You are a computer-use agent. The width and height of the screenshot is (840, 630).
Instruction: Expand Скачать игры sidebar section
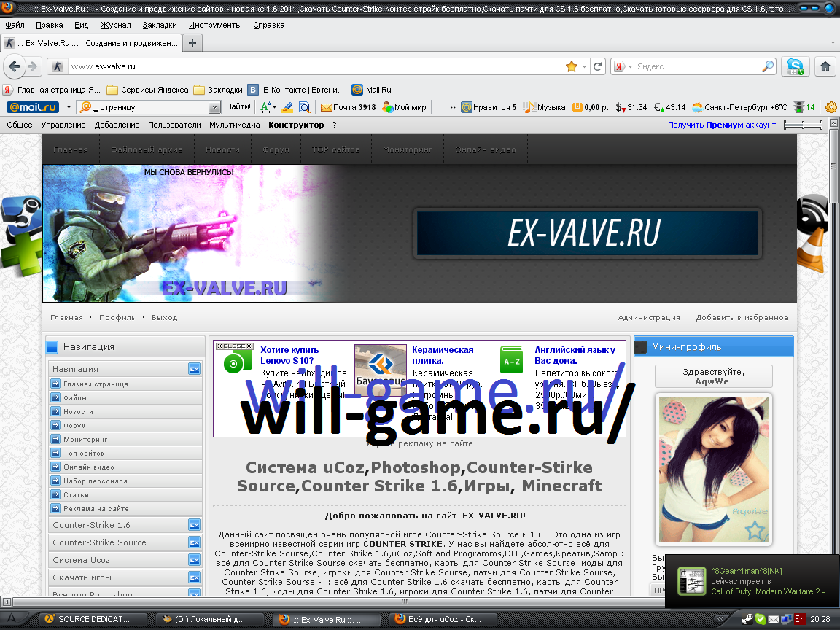coord(195,577)
